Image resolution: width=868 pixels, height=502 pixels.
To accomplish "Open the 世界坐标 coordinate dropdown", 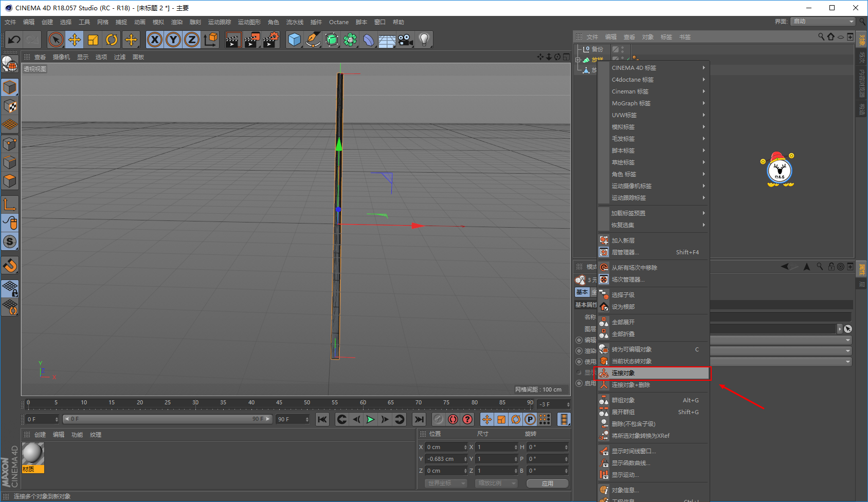I will coord(446,483).
